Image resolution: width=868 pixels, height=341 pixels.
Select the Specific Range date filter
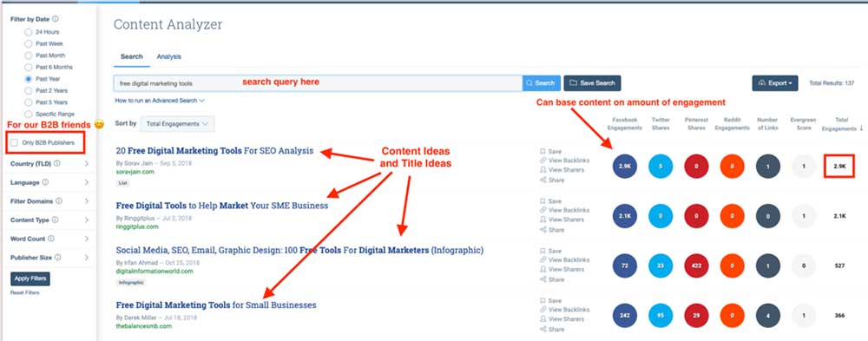pos(29,114)
